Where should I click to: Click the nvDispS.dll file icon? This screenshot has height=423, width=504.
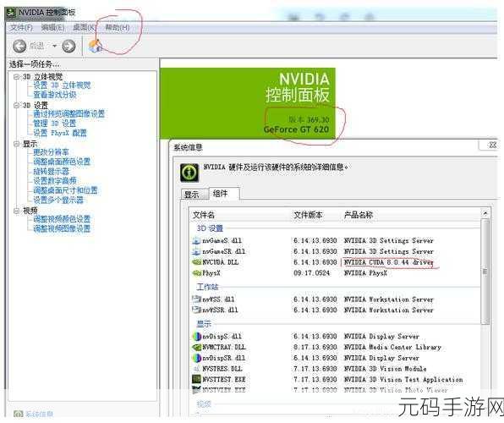(196, 337)
